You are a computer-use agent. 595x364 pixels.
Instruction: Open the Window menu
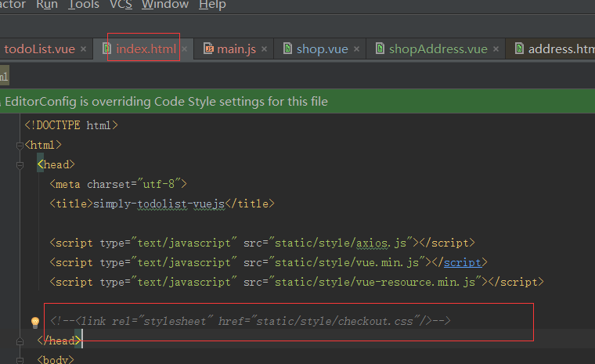click(x=165, y=4)
